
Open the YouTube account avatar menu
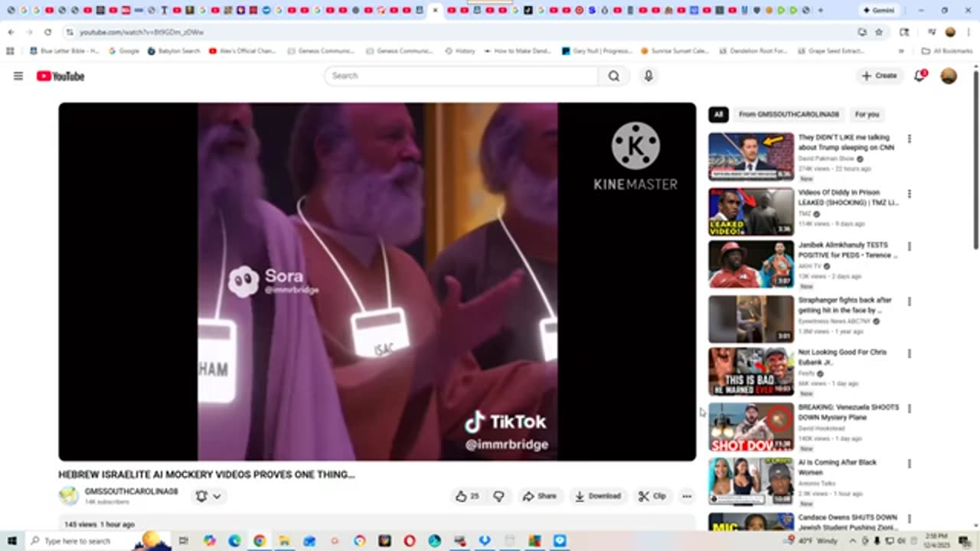click(949, 76)
